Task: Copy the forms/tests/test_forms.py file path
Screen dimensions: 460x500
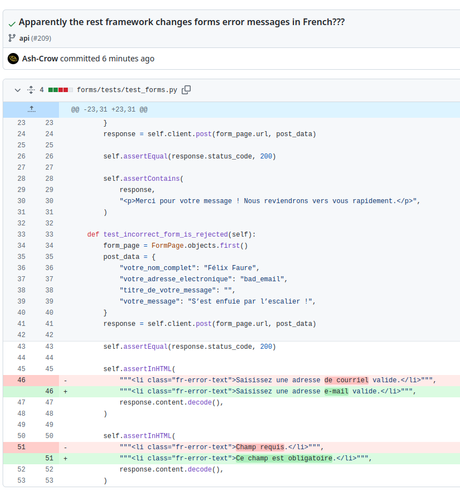Action: (186, 90)
